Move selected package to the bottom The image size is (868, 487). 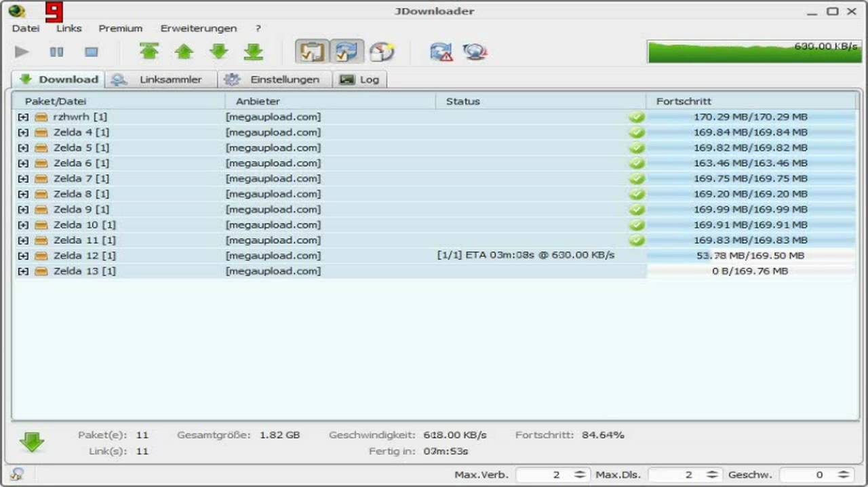(x=253, y=52)
